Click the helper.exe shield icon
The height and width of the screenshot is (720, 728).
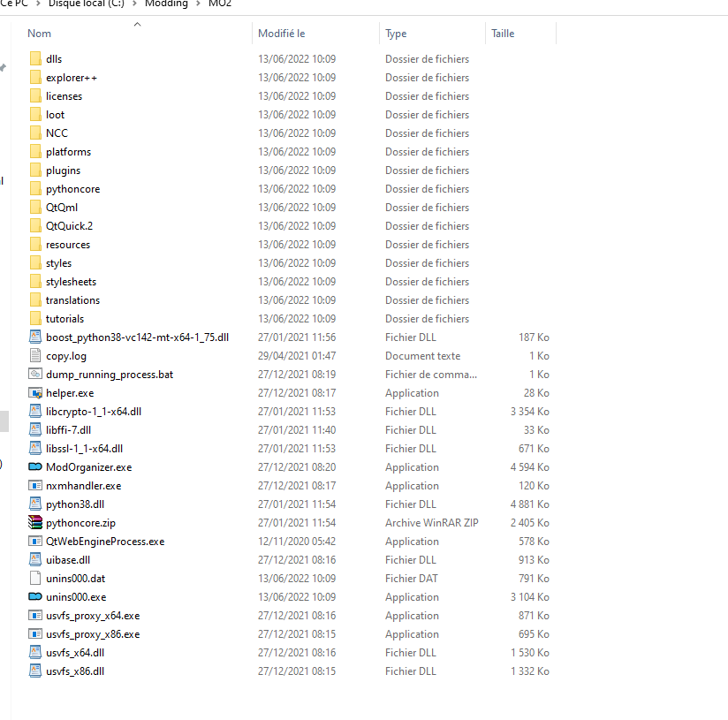click(35, 393)
